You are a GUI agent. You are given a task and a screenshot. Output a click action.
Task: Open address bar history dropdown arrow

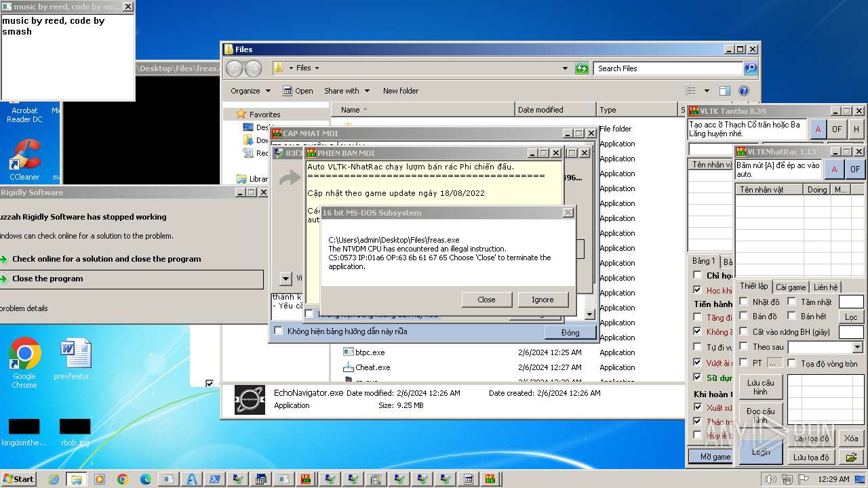tap(565, 68)
